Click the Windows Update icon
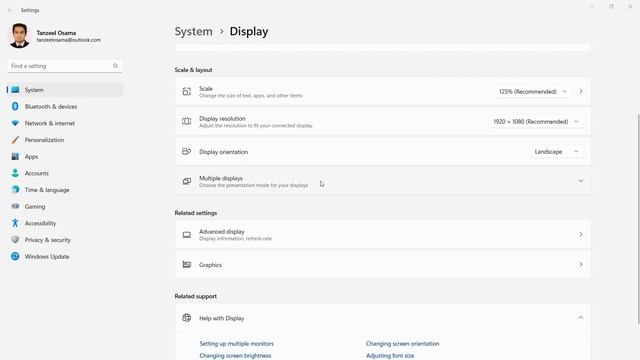Viewport: 640px width, 360px height. coord(15,256)
